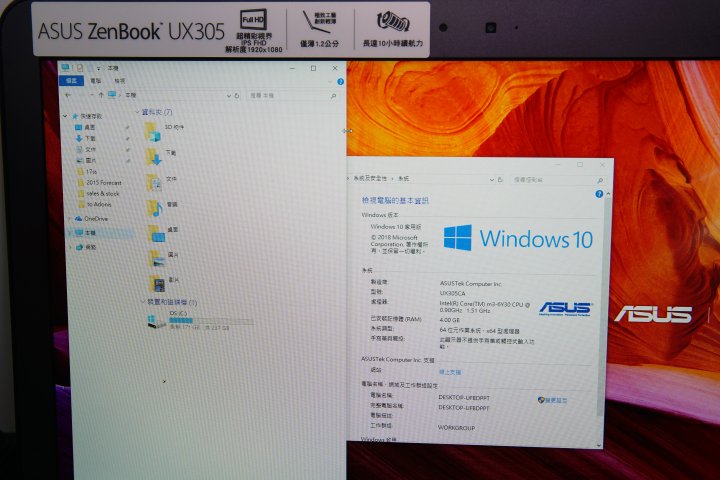Image resolution: width=720 pixels, height=480 pixels.
Task: Click scroll down arrow in System window
Action: 598,445
